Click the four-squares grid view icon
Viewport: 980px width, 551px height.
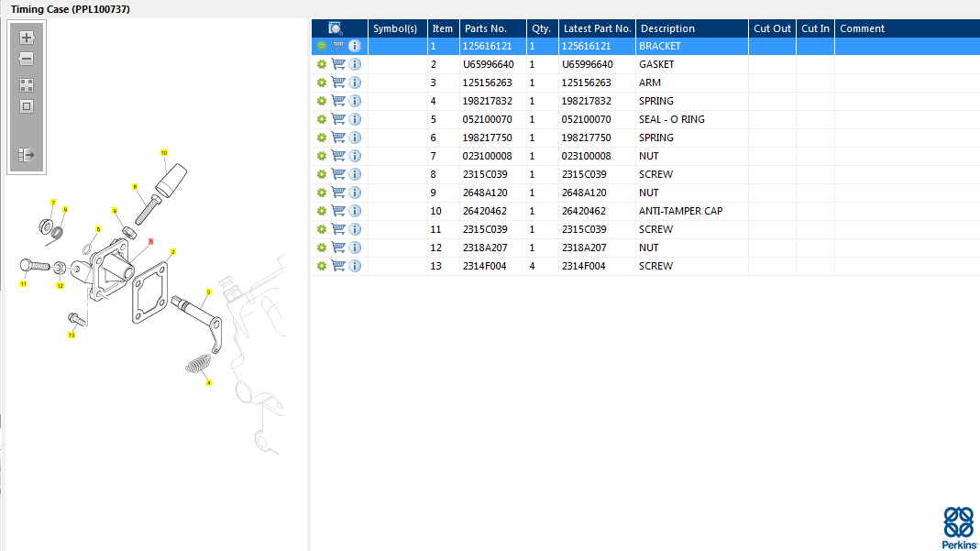pyautogui.click(x=27, y=85)
